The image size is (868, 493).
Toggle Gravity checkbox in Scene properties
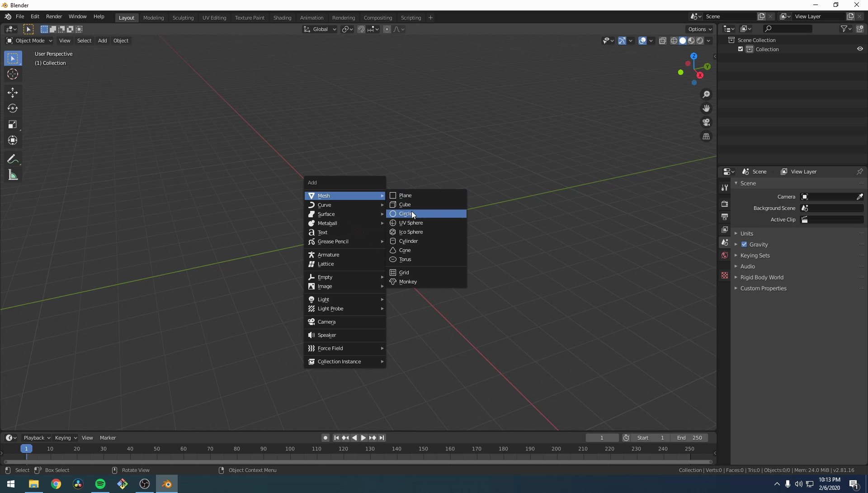[744, 245]
